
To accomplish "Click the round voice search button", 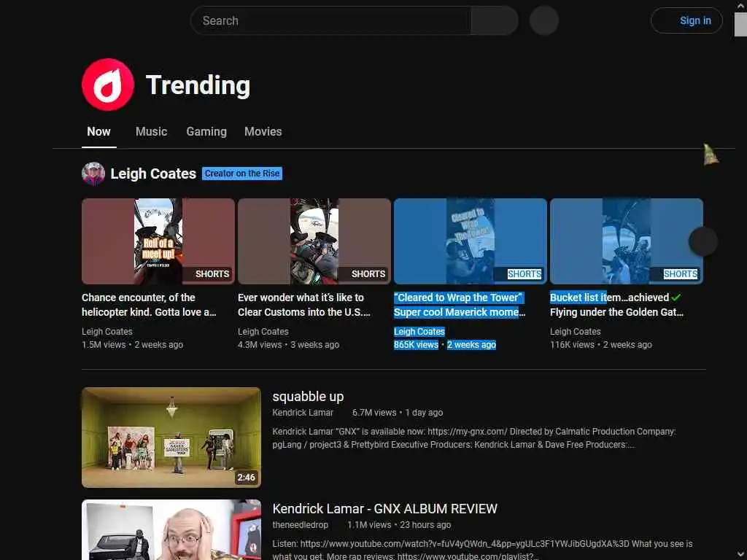I will pyautogui.click(x=544, y=20).
